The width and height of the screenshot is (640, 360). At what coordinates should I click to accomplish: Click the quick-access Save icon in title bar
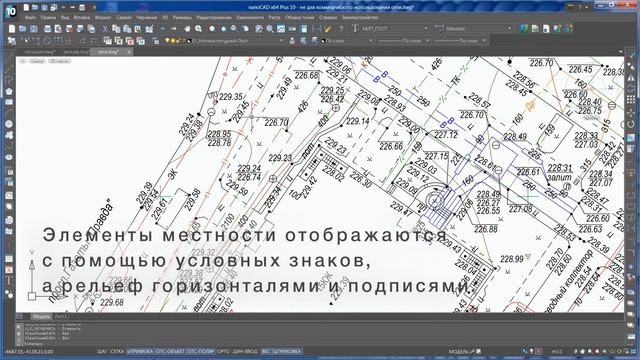click(44, 7)
